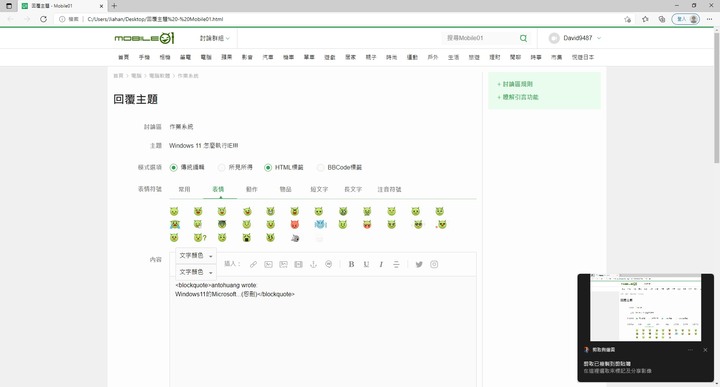
Task: Open 蘋果 in the navigation bar
Action: tap(227, 57)
